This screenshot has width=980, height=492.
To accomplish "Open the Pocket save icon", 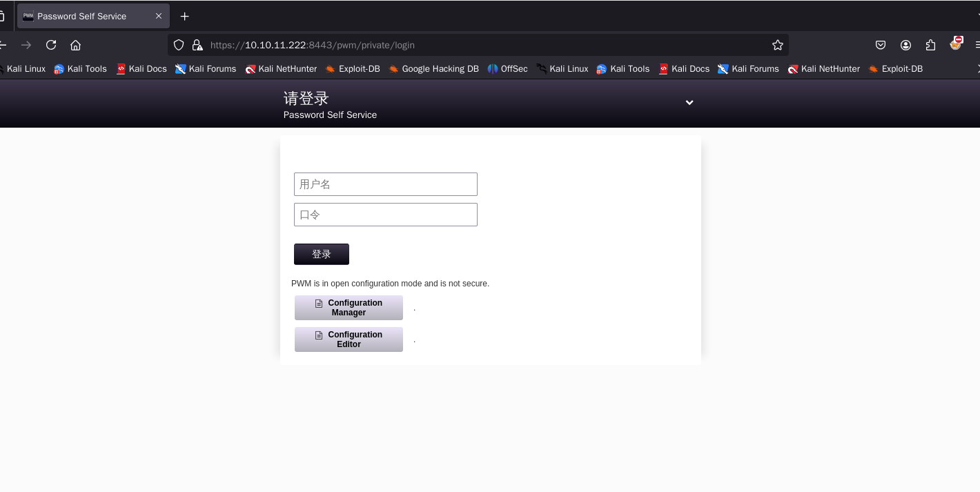I will tap(881, 45).
